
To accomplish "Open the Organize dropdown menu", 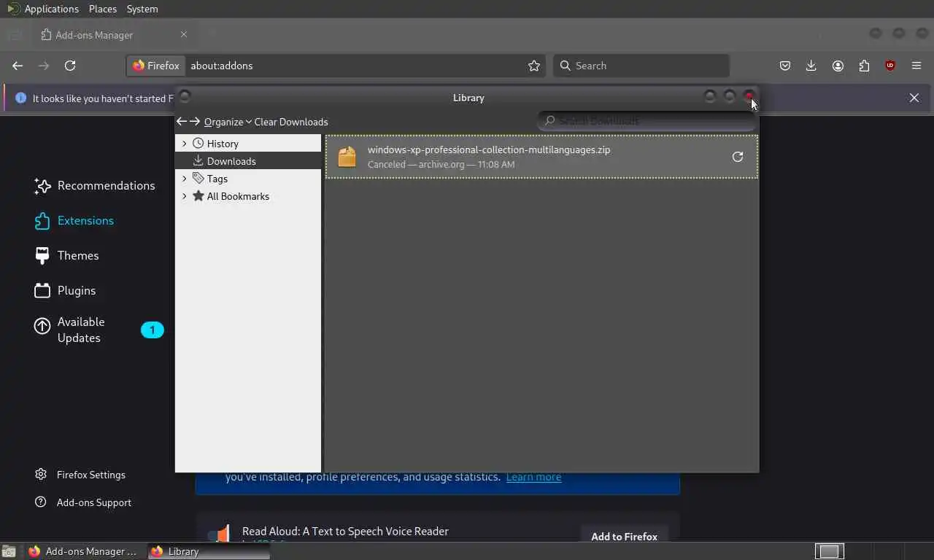I will pyautogui.click(x=228, y=122).
